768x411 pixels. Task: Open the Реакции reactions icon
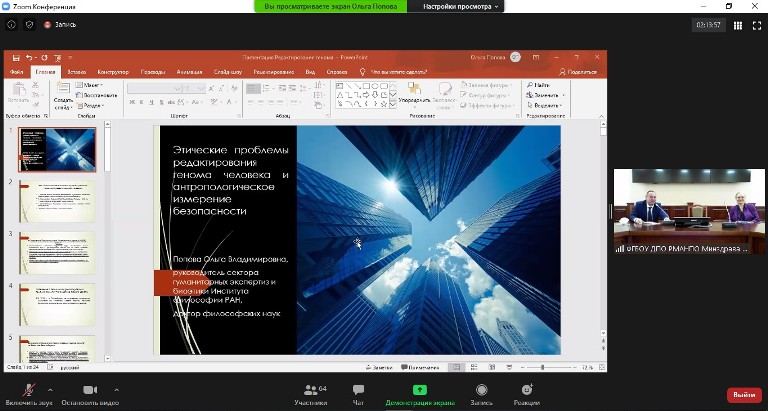[526, 390]
